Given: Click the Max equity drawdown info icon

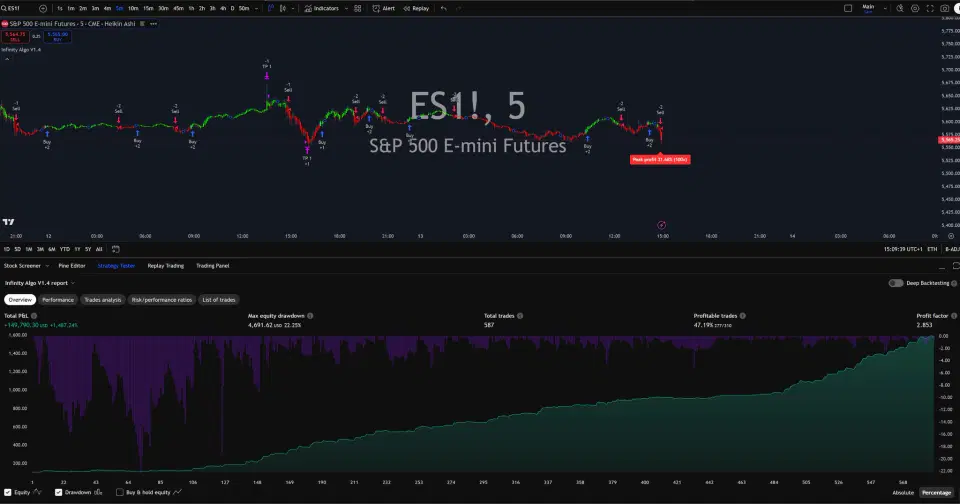Looking at the screenshot, I should click(x=310, y=316).
